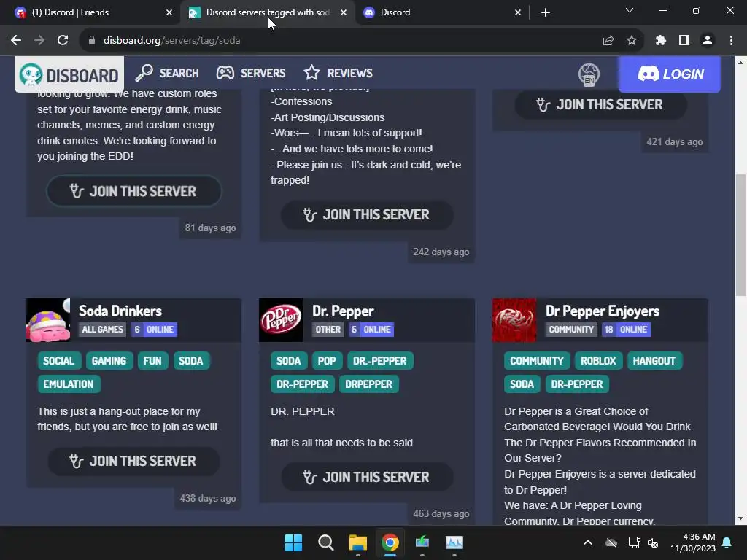Share this page icon in address bar
This screenshot has height=560, width=747.
(x=608, y=41)
